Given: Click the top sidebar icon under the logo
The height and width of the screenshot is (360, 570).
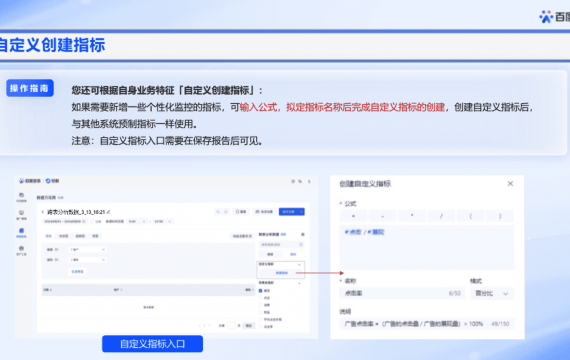Looking at the screenshot, I should point(21,195).
